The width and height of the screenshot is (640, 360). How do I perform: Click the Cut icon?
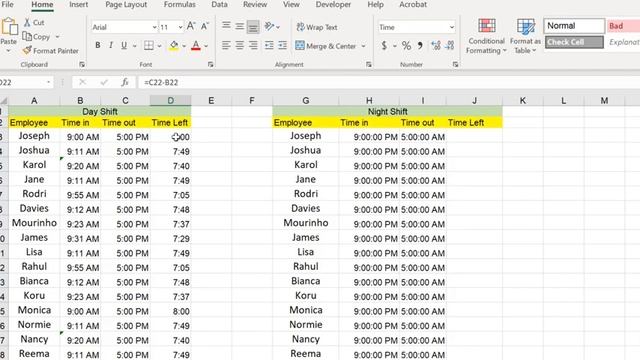tap(27, 22)
